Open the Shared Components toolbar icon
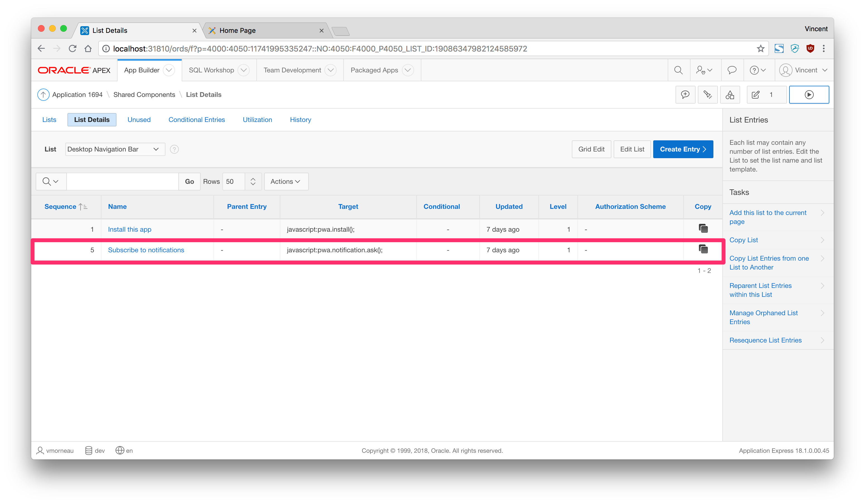Image resolution: width=865 pixels, height=504 pixels. pyautogui.click(x=730, y=95)
